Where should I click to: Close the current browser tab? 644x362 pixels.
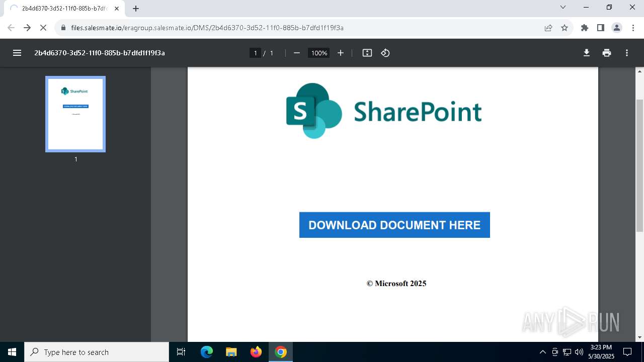click(x=117, y=9)
